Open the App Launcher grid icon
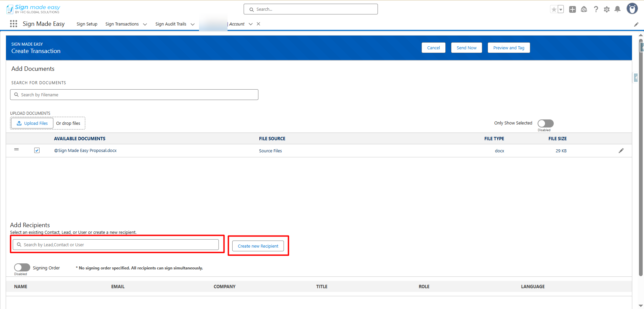 click(x=13, y=24)
